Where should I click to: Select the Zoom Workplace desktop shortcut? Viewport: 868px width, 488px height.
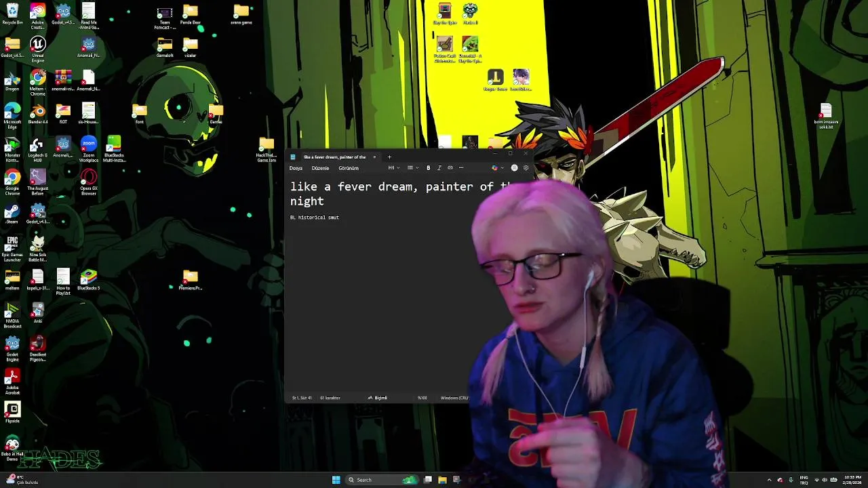pyautogui.click(x=88, y=148)
